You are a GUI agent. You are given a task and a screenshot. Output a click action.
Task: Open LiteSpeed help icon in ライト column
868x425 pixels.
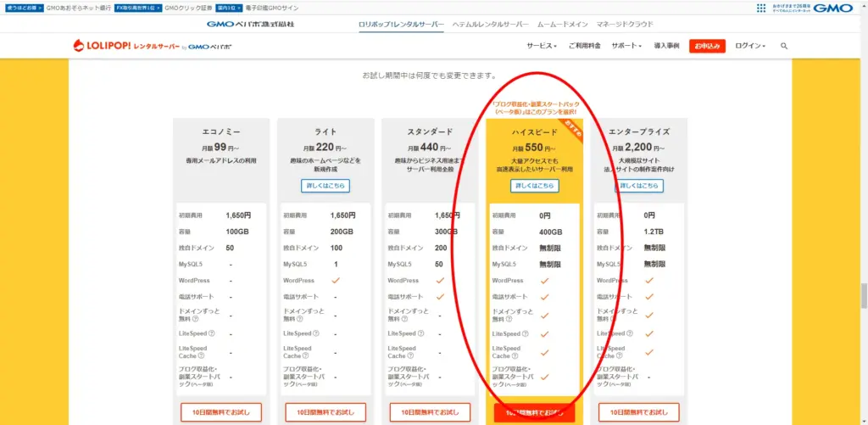coord(317,333)
